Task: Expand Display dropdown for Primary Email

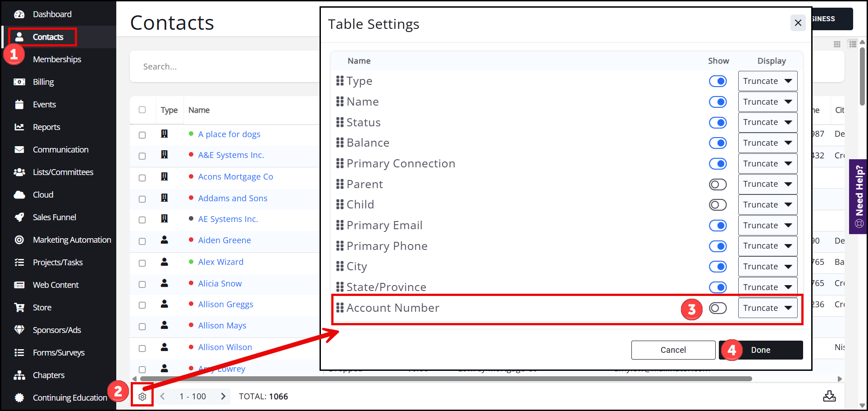Action: pos(767,225)
